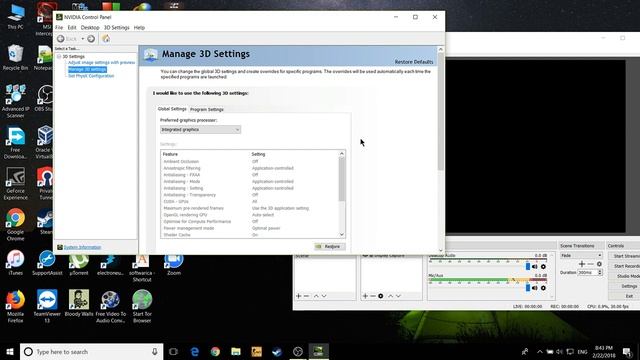Image resolution: width=640 pixels, height=360 pixels.
Task: Select Set PhysX Configuration task
Action: tap(91, 76)
